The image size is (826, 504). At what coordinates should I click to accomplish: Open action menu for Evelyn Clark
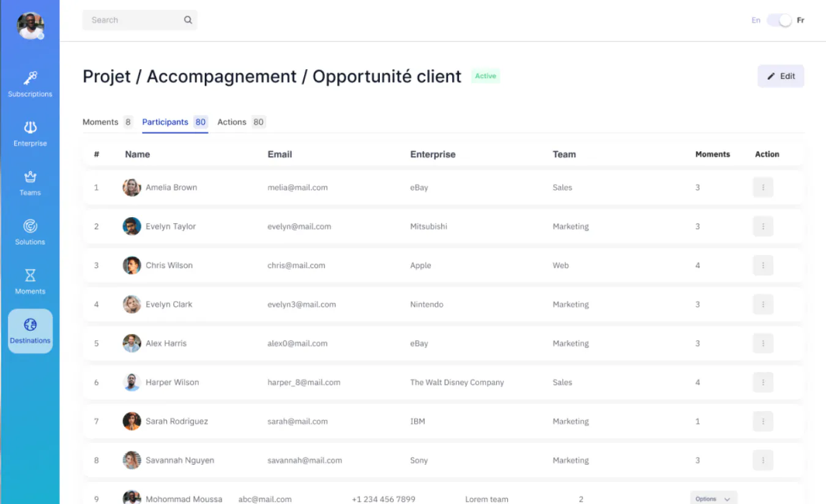(x=763, y=304)
